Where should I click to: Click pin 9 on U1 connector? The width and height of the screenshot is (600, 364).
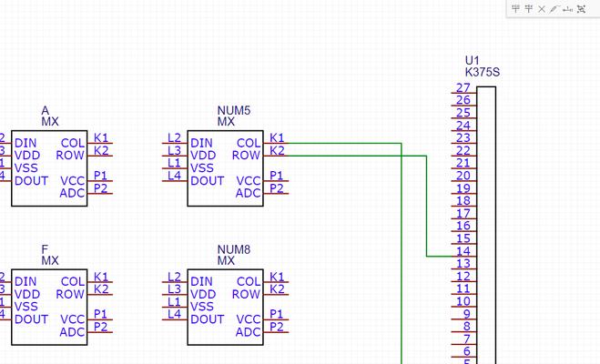tap(463, 316)
